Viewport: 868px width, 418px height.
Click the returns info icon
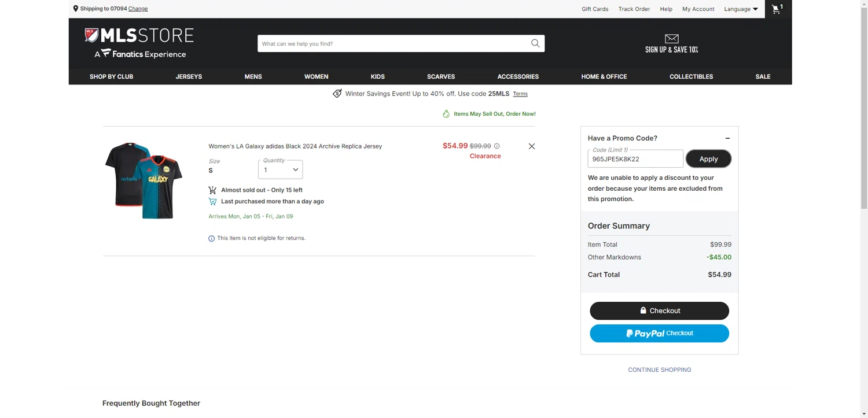(x=211, y=238)
